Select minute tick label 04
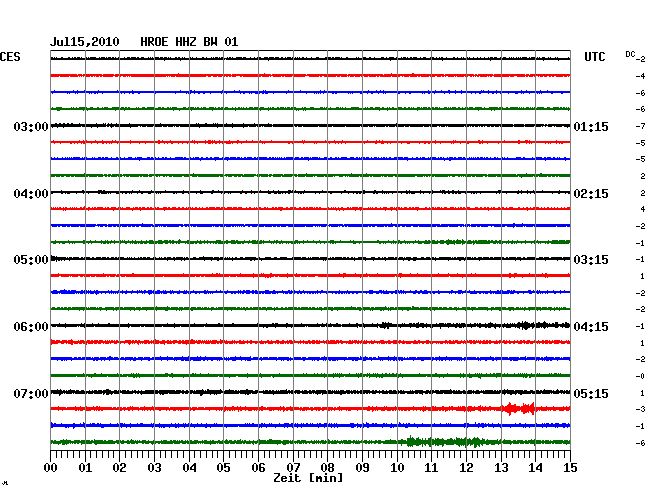The image size is (650, 494). [189, 467]
